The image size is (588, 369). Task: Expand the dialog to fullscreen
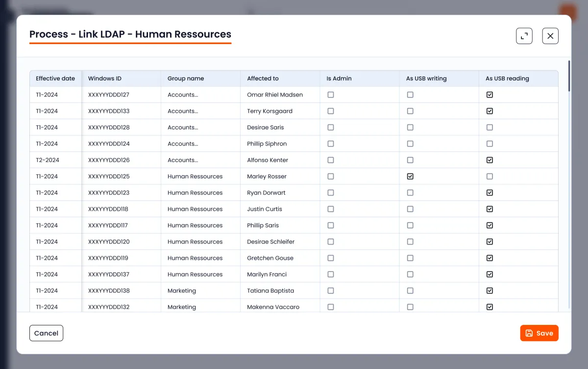524,36
